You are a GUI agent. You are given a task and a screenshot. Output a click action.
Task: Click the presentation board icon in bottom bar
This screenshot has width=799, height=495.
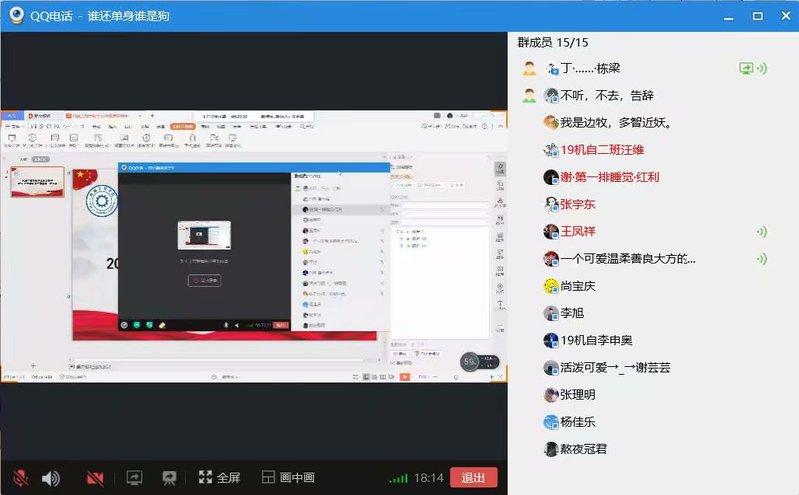[x=169, y=478]
